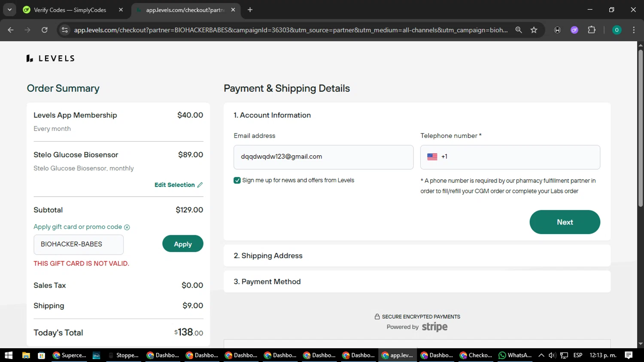Image resolution: width=644 pixels, height=362 pixels.
Task: Close the Verify Codes SimplyCodes tab
Action: pyautogui.click(x=121, y=9)
